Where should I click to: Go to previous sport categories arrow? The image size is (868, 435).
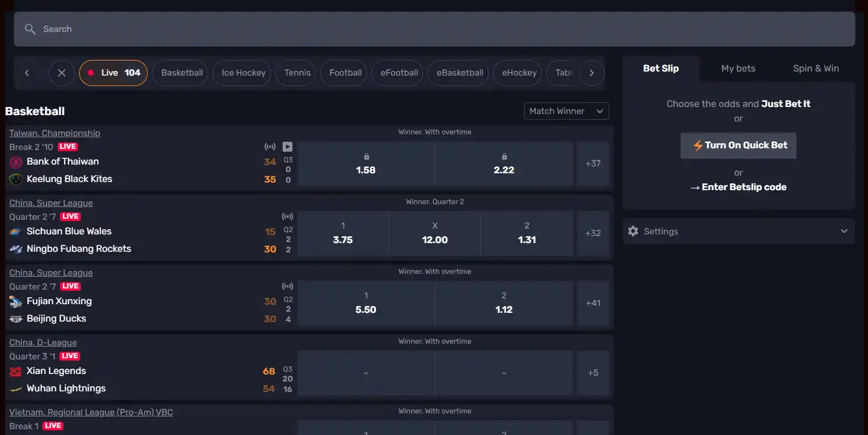(27, 73)
